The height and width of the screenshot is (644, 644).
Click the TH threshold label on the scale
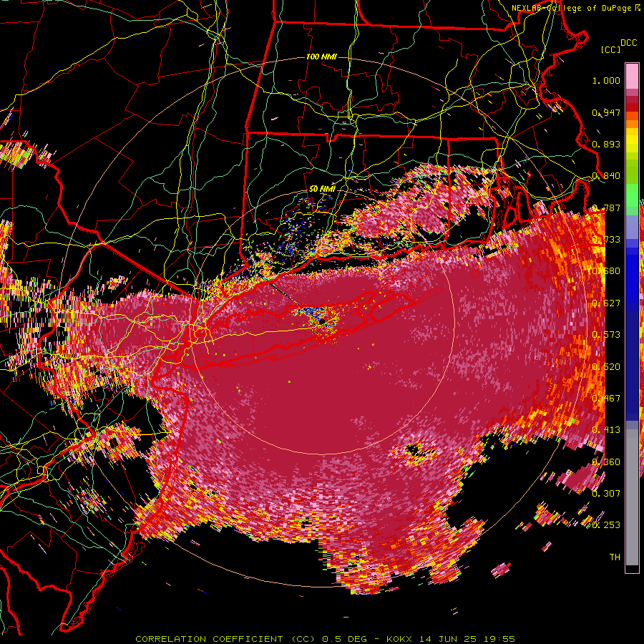tap(615, 557)
